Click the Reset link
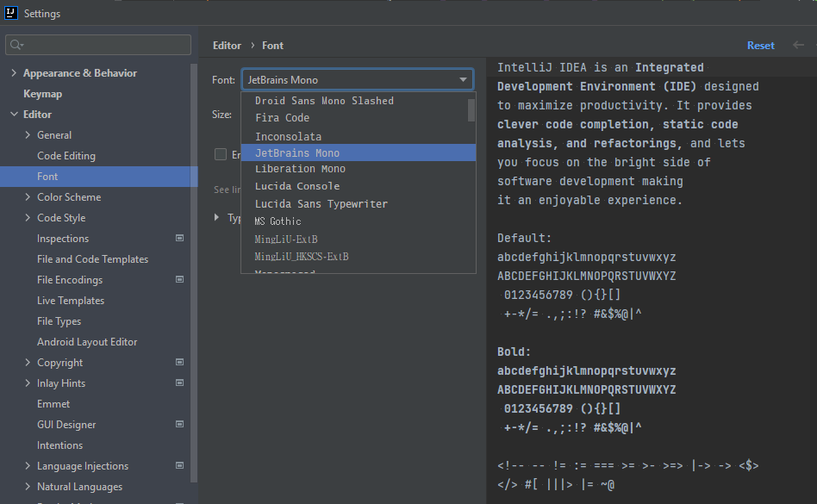The image size is (817, 504). coord(760,46)
